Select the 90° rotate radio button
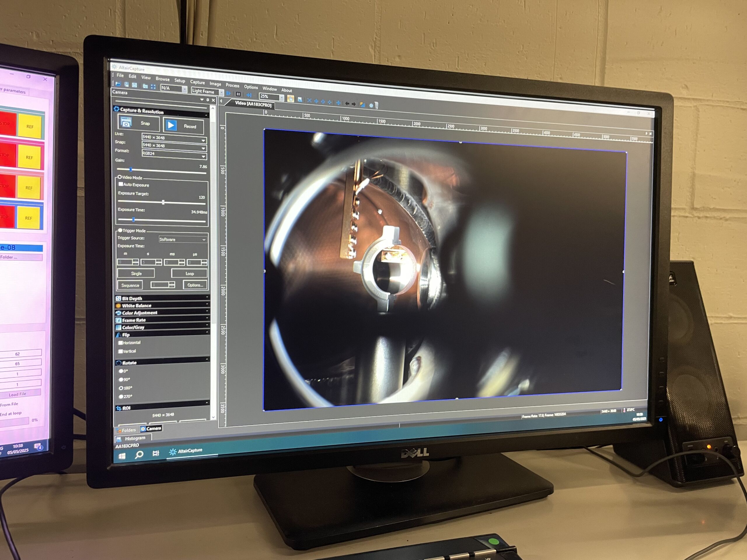Image resolution: width=747 pixels, height=560 pixels. click(121, 379)
